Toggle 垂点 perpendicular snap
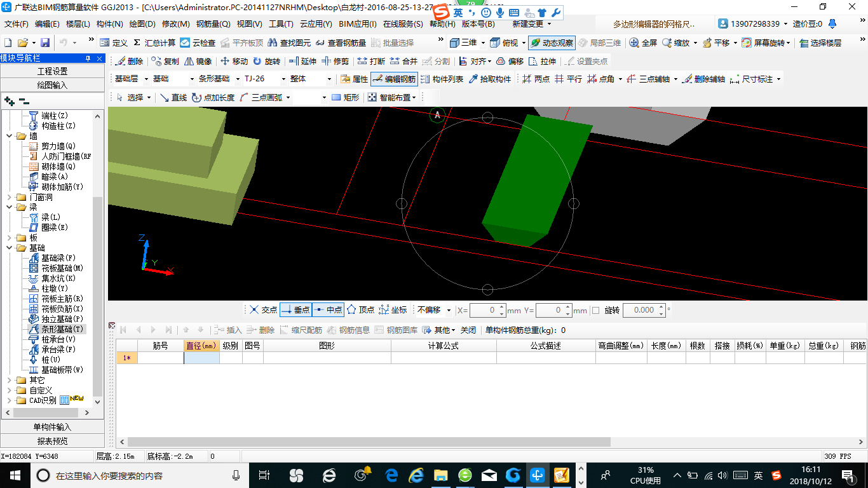The width and height of the screenshot is (868, 488). 295,310
